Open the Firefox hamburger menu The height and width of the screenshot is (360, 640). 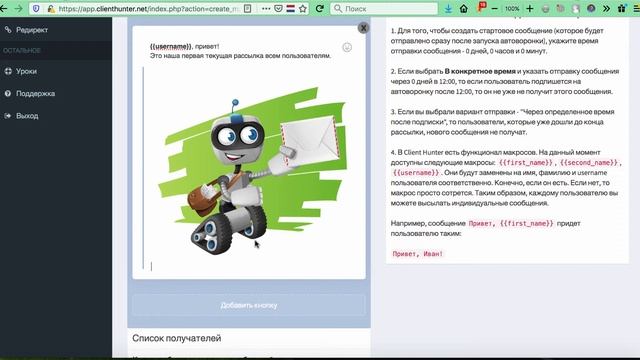click(x=636, y=8)
